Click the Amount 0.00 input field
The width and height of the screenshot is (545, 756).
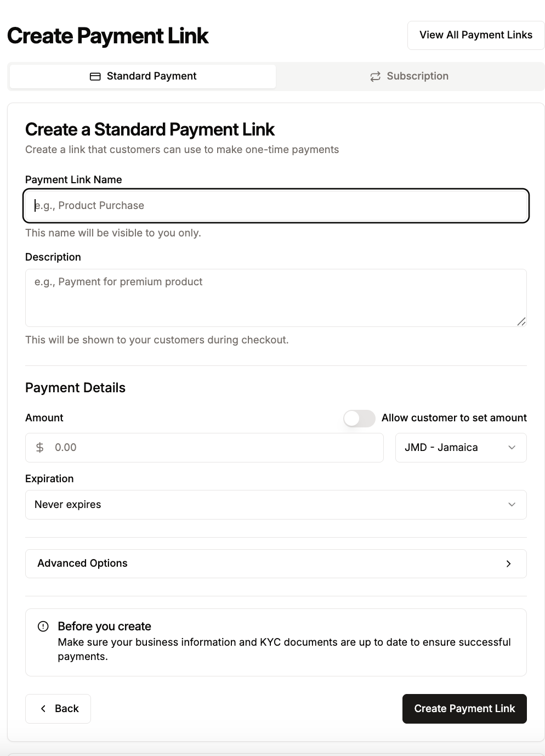point(214,448)
